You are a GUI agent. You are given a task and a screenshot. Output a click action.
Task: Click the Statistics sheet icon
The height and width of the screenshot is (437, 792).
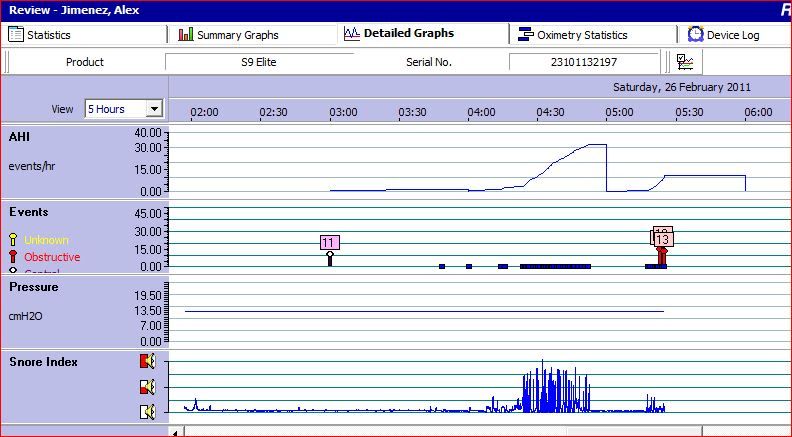pos(16,34)
